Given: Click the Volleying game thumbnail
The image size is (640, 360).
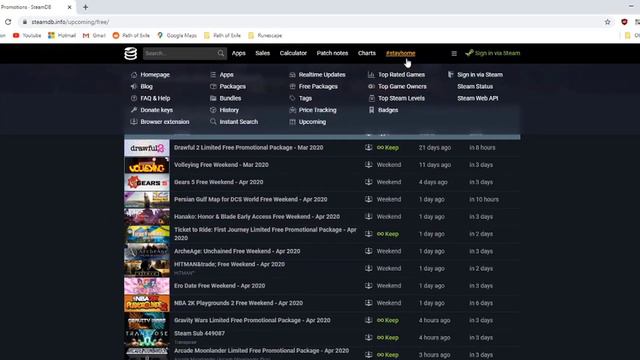Looking at the screenshot, I should (x=147, y=165).
